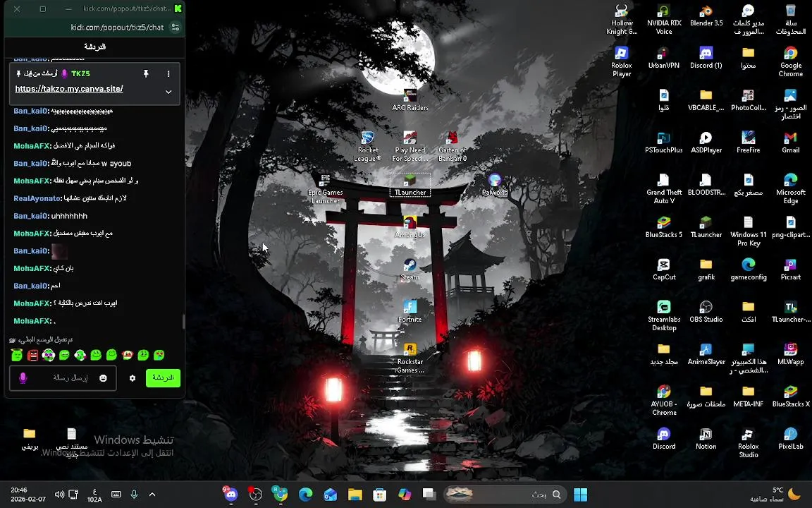Open takzo.my.canva.site link in chat
The image size is (812, 508).
pyautogui.click(x=69, y=89)
